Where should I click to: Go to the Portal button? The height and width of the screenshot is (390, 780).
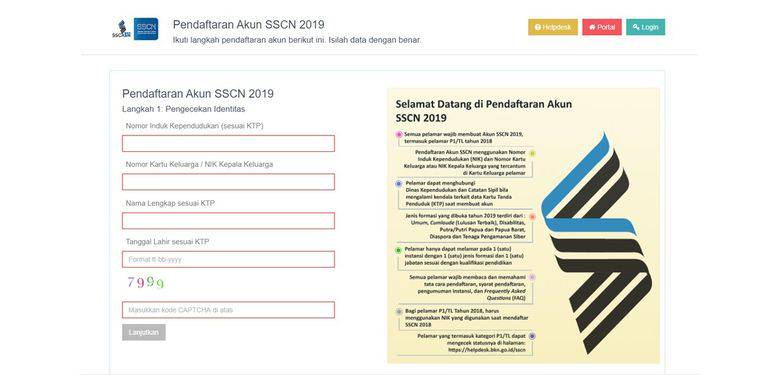click(x=602, y=27)
